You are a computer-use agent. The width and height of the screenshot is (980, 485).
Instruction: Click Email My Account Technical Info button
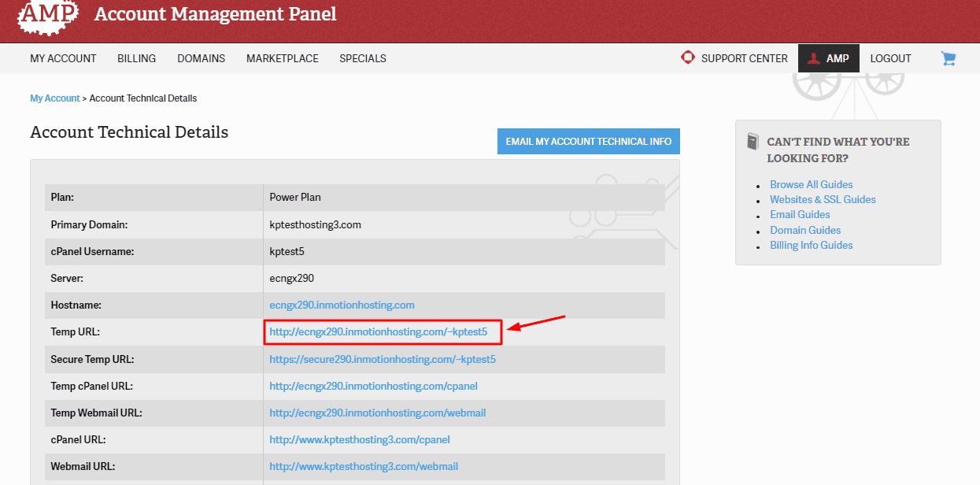589,142
